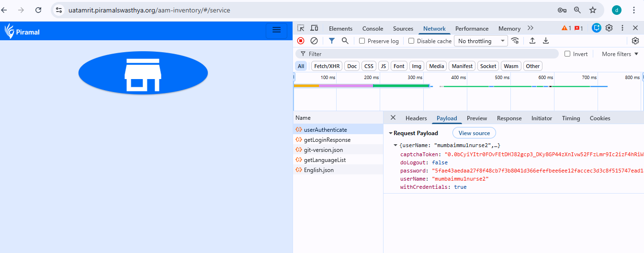The image size is (644, 253).
Task: Open the Piramal hamburger menu
Action: click(x=276, y=30)
